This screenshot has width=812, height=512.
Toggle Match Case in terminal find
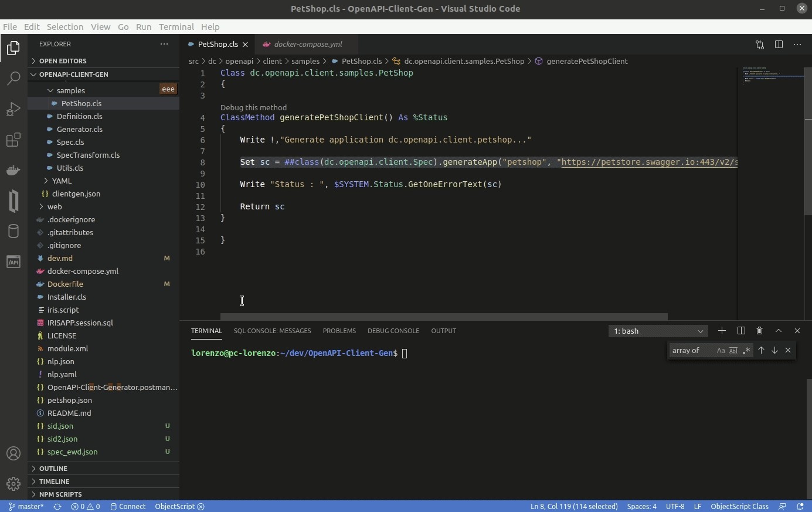click(x=721, y=351)
